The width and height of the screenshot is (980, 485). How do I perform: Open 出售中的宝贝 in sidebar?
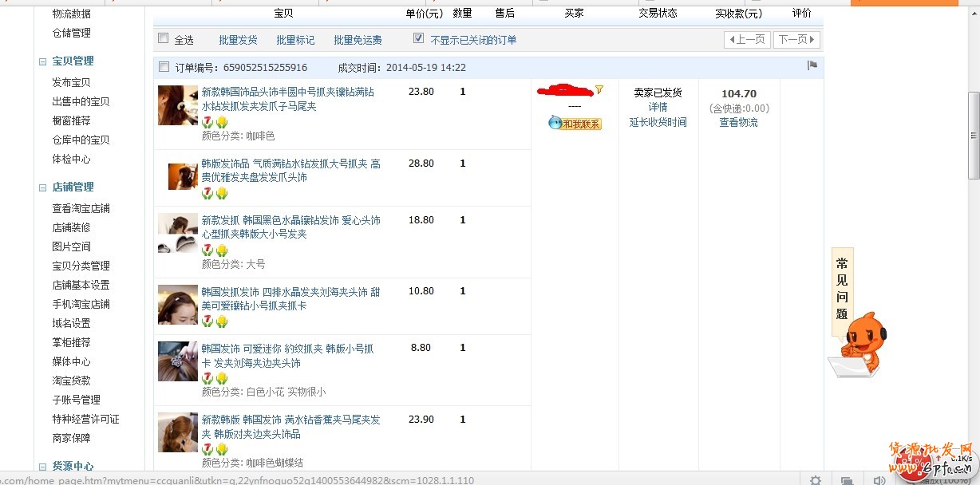click(x=81, y=101)
